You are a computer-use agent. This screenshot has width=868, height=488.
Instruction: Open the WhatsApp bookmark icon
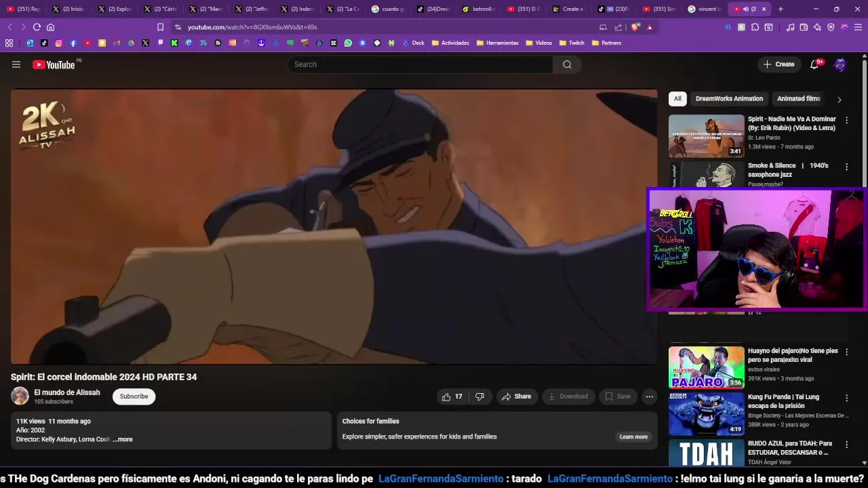(348, 43)
